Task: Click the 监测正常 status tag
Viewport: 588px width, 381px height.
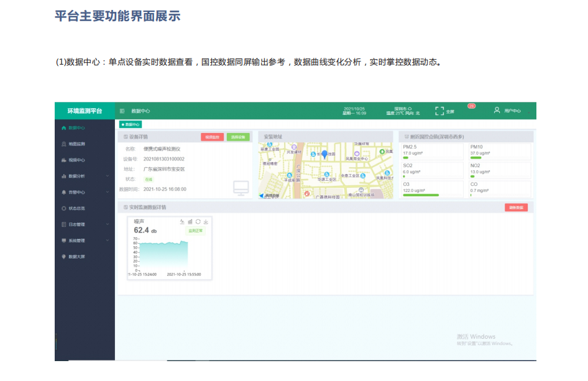Action: point(195,231)
